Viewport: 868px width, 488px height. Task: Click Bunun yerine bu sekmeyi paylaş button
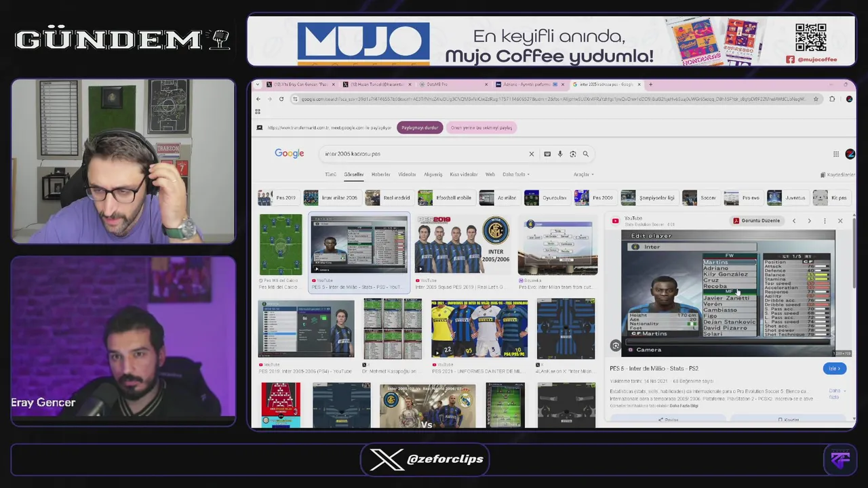481,127
